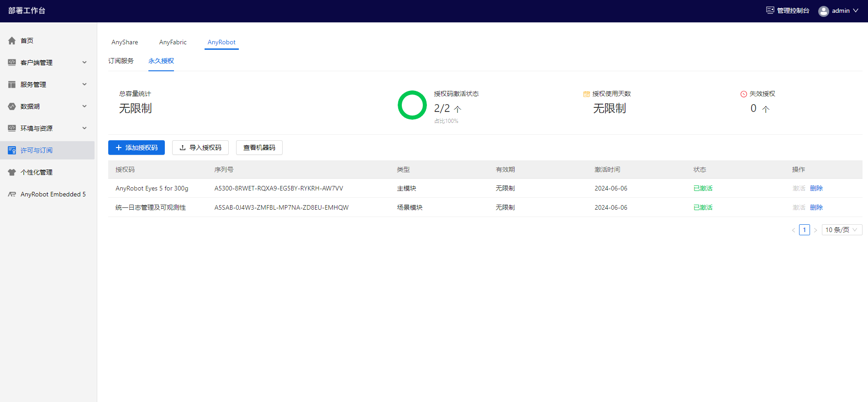This screenshot has height=402, width=868.
Task: Click the green activation status ring
Action: [x=412, y=105]
